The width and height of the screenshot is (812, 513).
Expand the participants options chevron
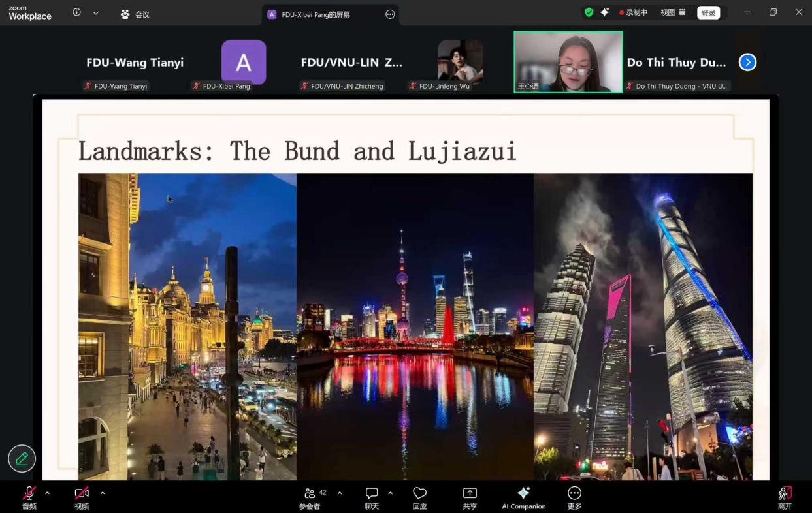(x=340, y=493)
